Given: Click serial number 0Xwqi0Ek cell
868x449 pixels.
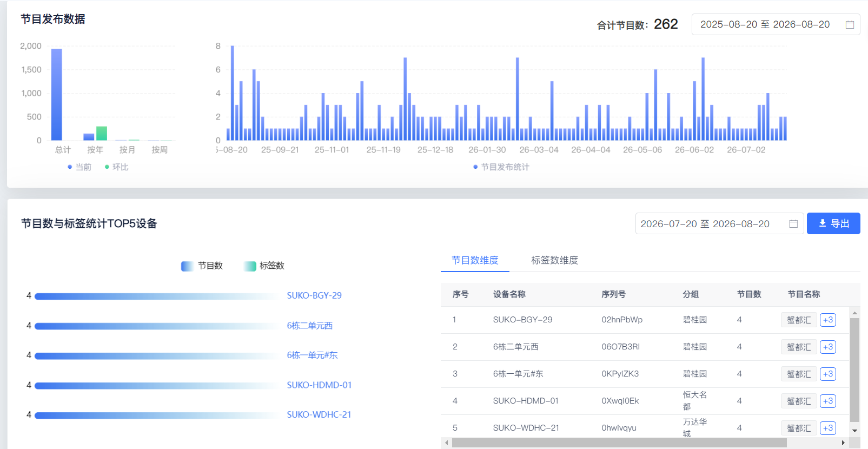Looking at the screenshot, I should pyautogui.click(x=620, y=401).
